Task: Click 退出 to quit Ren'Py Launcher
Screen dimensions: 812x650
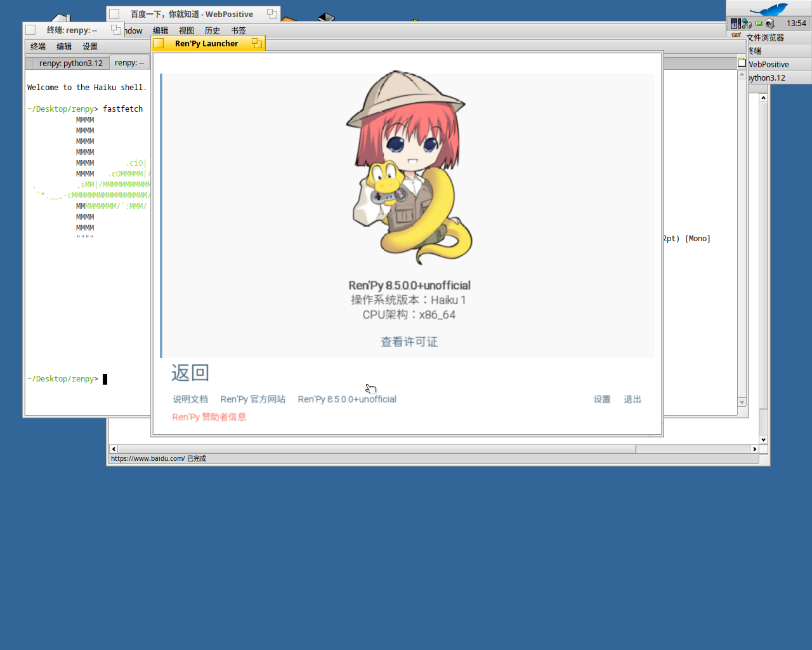Action: (632, 399)
